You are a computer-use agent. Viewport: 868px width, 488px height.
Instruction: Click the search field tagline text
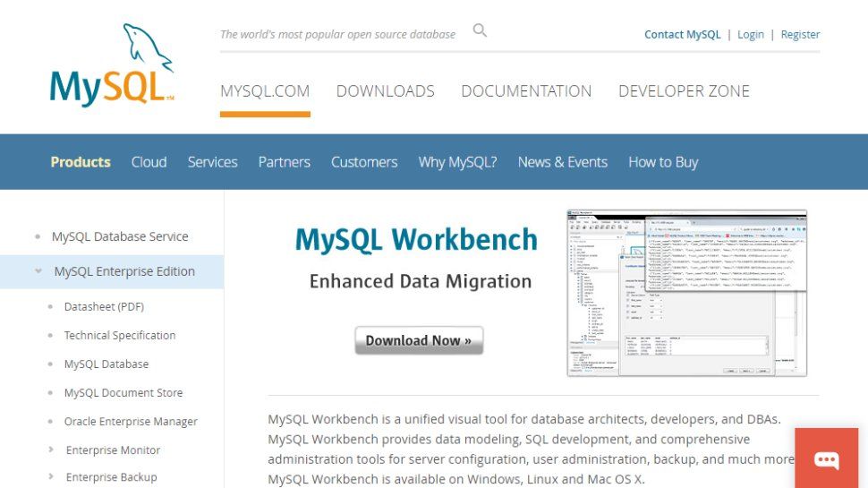[337, 34]
